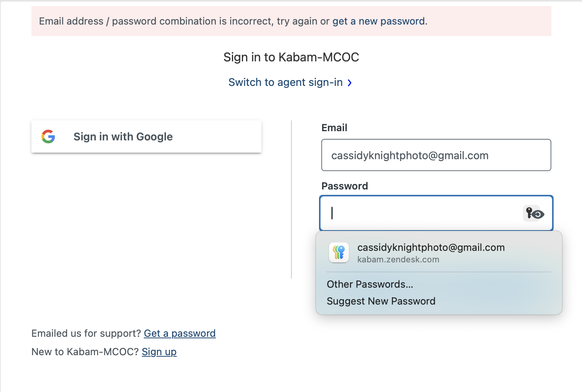Click the Password field label
Image resolution: width=582 pixels, height=392 pixels.
click(x=345, y=186)
